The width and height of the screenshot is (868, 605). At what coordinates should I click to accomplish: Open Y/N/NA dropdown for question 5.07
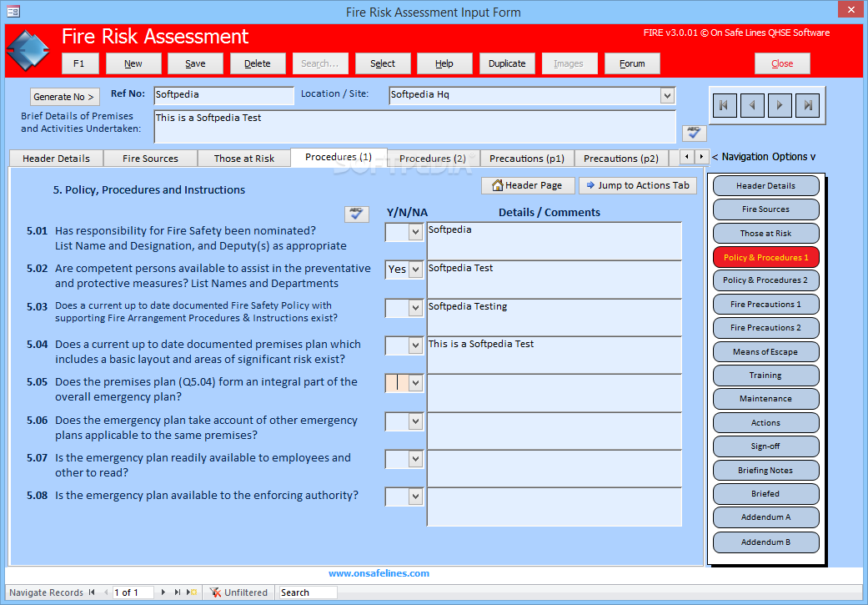(416, 459)
